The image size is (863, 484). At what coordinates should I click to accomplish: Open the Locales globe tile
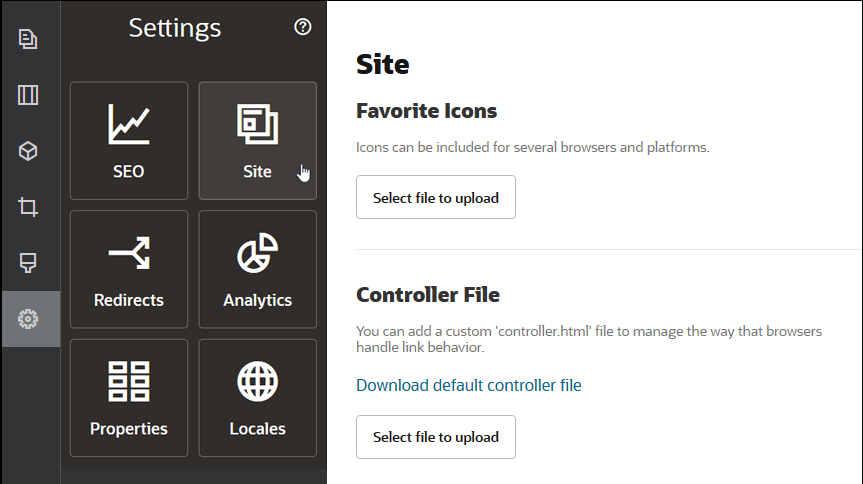pos(257,398)
